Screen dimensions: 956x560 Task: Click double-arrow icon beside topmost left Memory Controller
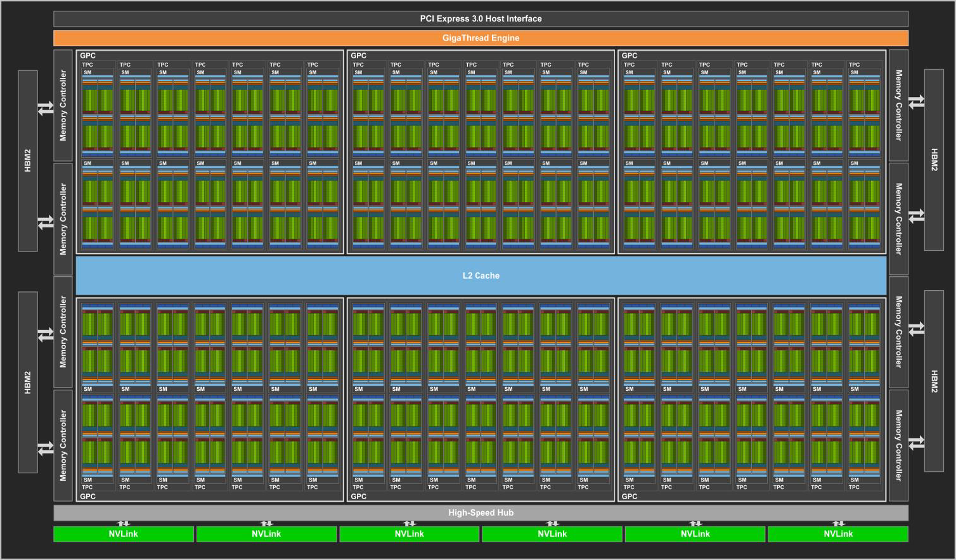click(x=46, y=109)
